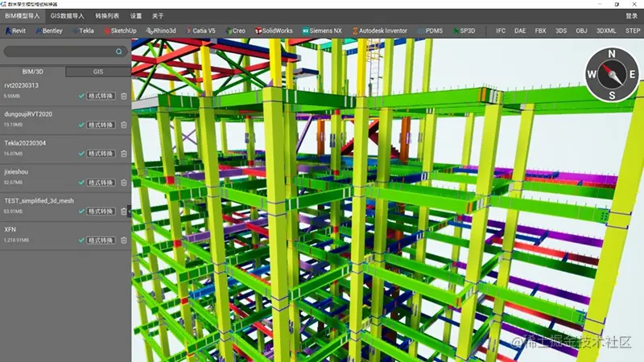Select the 3DS format option
644x362 pixels.
(561, 31)
